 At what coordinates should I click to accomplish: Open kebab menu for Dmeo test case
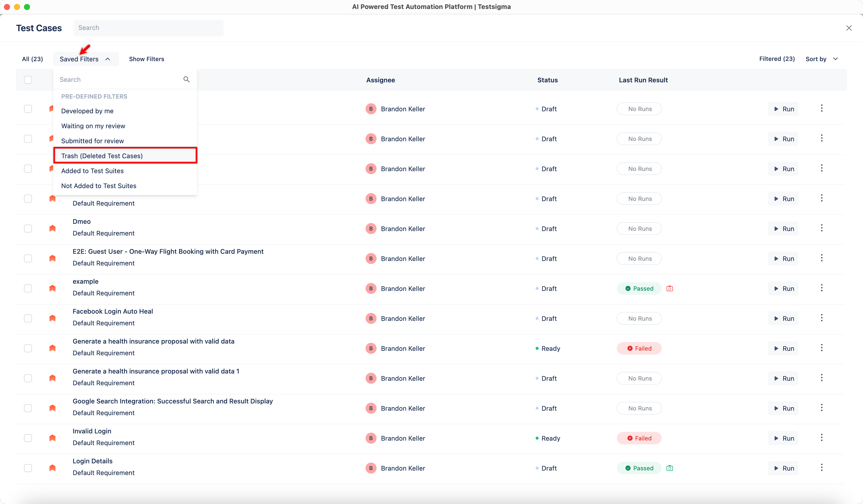tap(821, 228)
